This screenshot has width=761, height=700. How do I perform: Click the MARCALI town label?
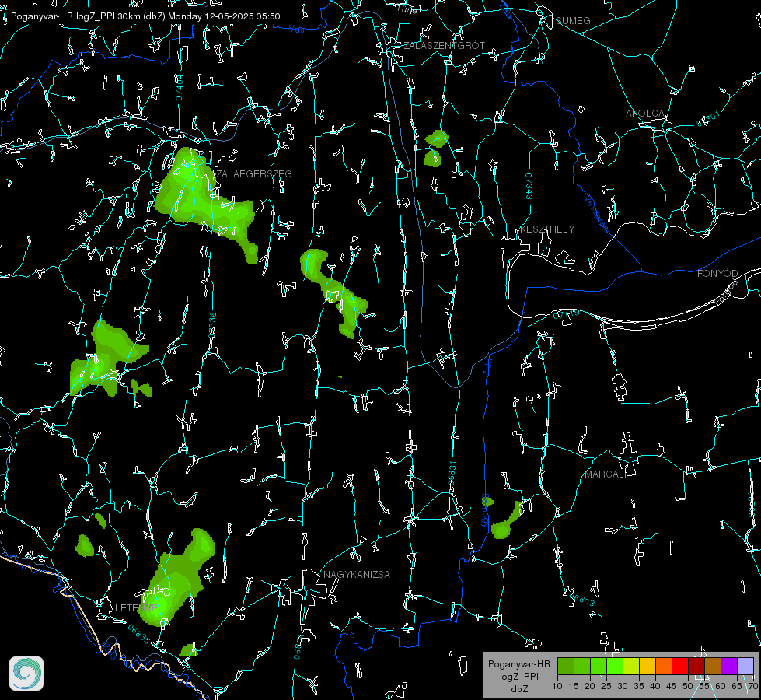point(606,474)
